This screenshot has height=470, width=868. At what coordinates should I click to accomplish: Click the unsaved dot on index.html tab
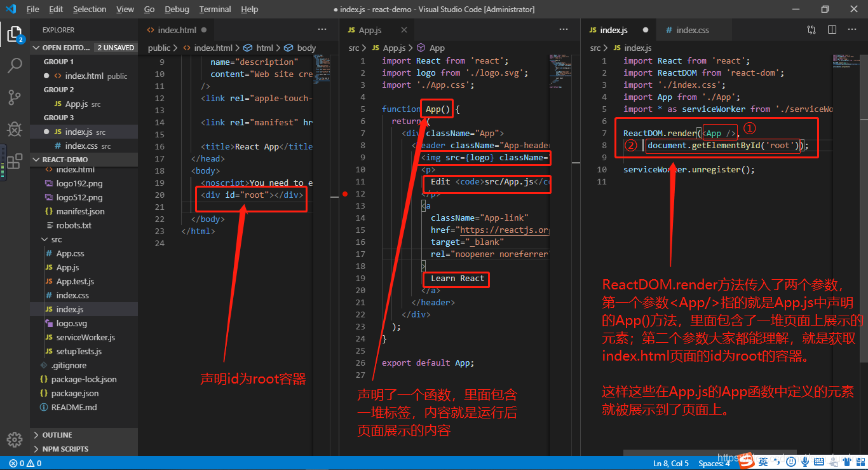coord(204,30)
